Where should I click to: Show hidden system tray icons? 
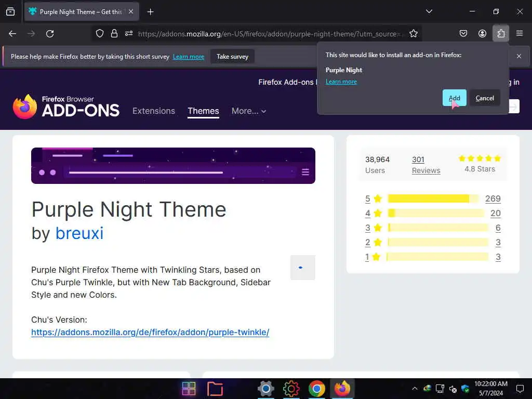[x=415, y=389]
